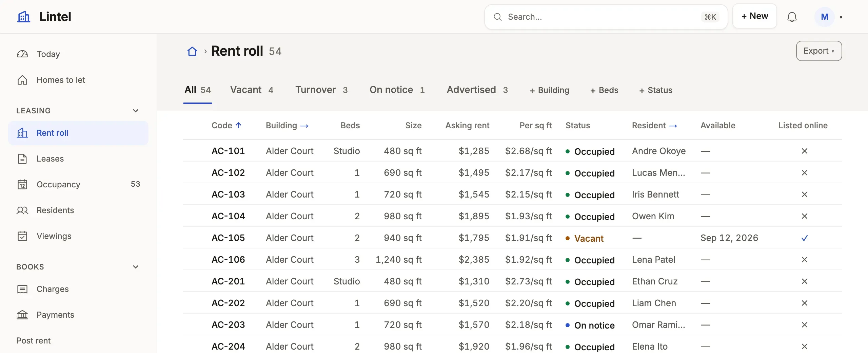The height and width of the screenshot is (353, 868).
Task: Toggle listed online check for AC-105
Action: [804, 238]
